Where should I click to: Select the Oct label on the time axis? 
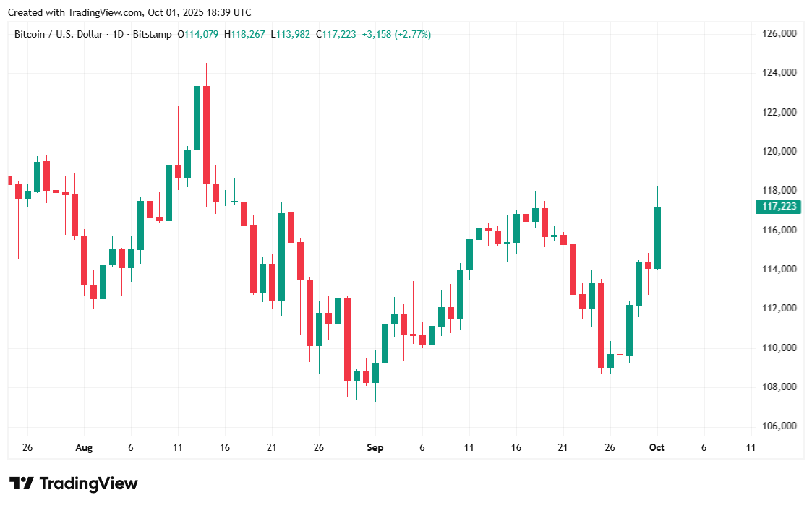657,448
